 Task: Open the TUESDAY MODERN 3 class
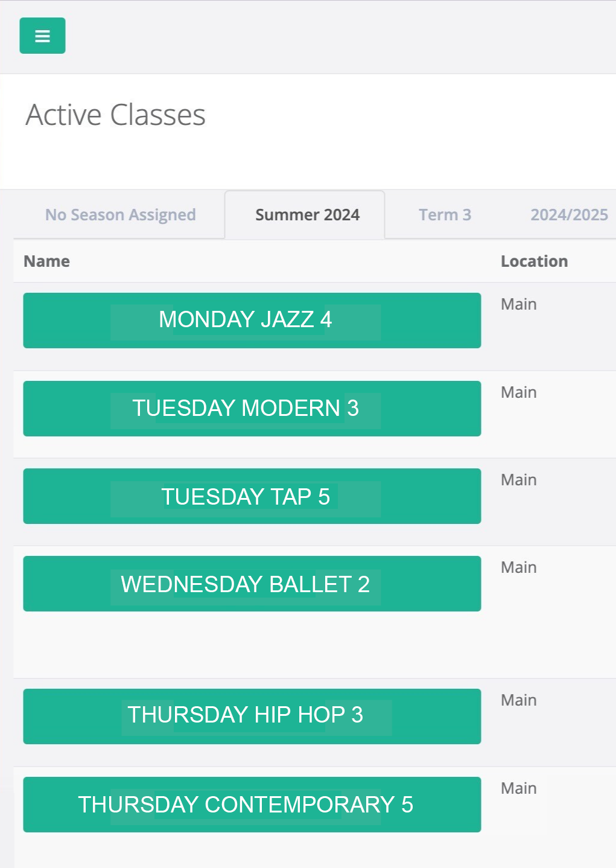point(251,408)
